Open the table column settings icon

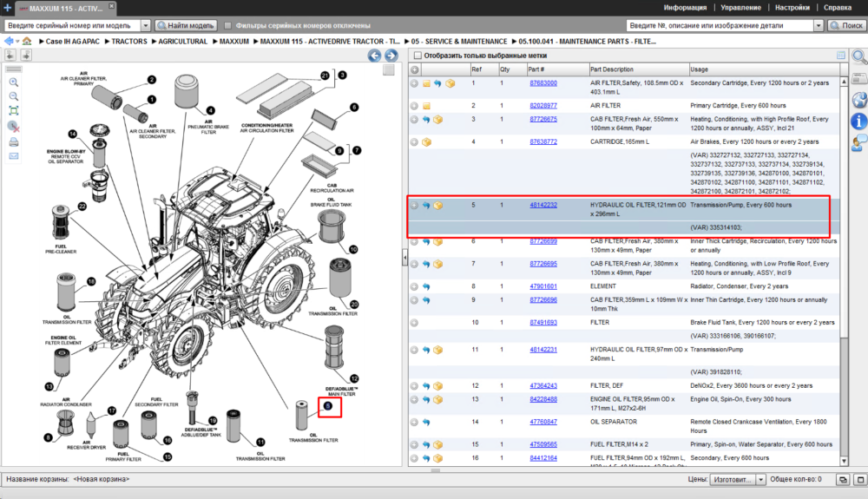tap(841, 56)
